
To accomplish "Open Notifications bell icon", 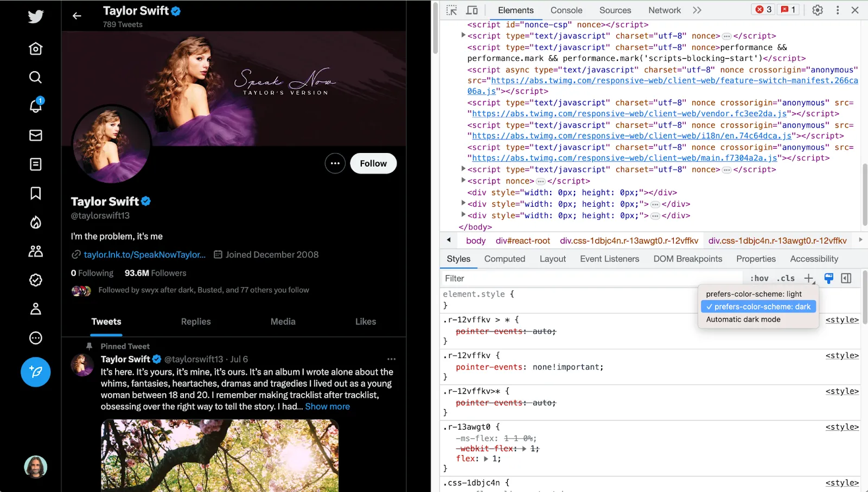I will (36, 106).
